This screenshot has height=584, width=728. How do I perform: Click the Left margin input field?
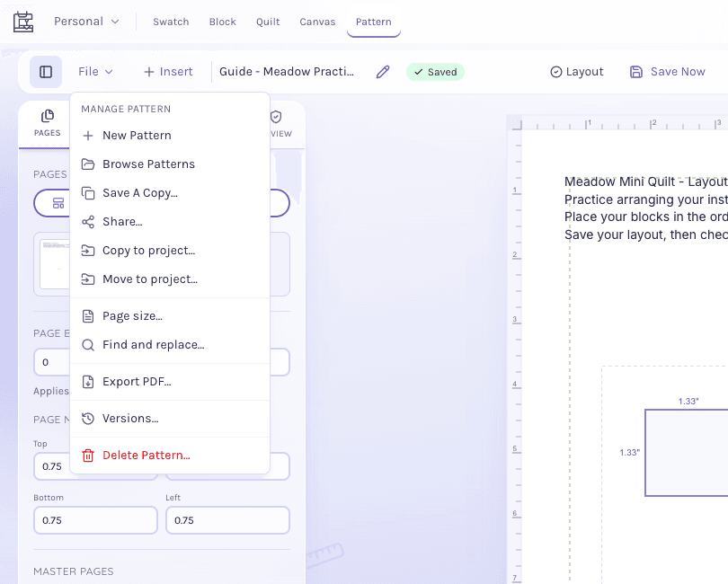pyautogui.click(x=227, y=520)
